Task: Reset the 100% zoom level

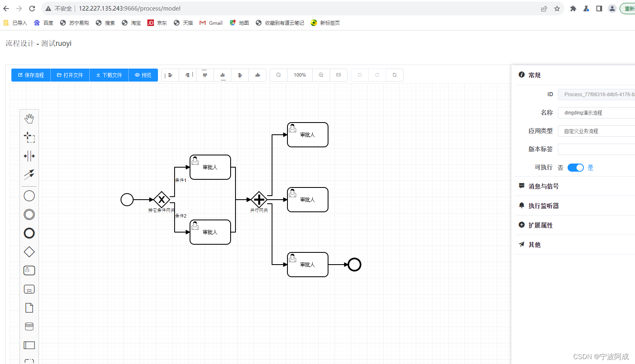Action: (x=300, y=75)
